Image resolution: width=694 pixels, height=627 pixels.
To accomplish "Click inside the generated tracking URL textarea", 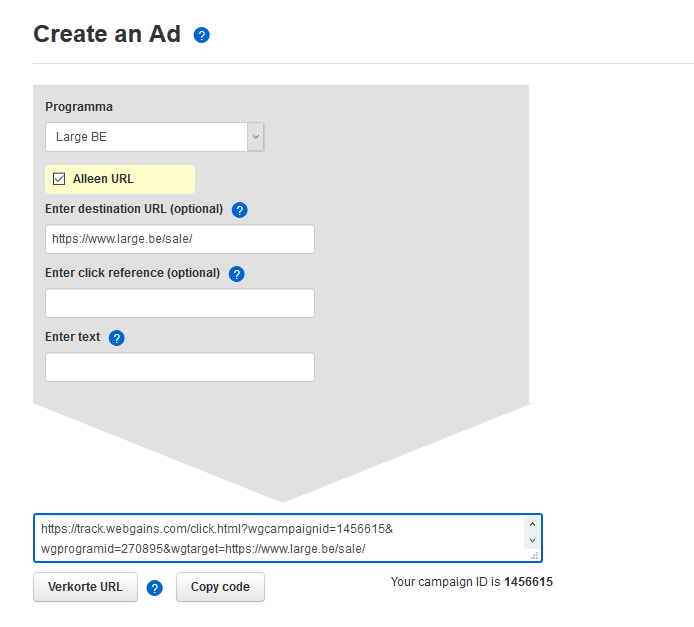I will pos(280,538).
